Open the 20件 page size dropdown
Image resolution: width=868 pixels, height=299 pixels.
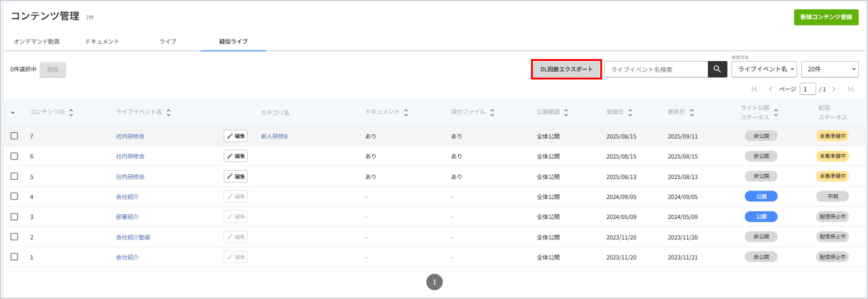(x=830, y=69)
